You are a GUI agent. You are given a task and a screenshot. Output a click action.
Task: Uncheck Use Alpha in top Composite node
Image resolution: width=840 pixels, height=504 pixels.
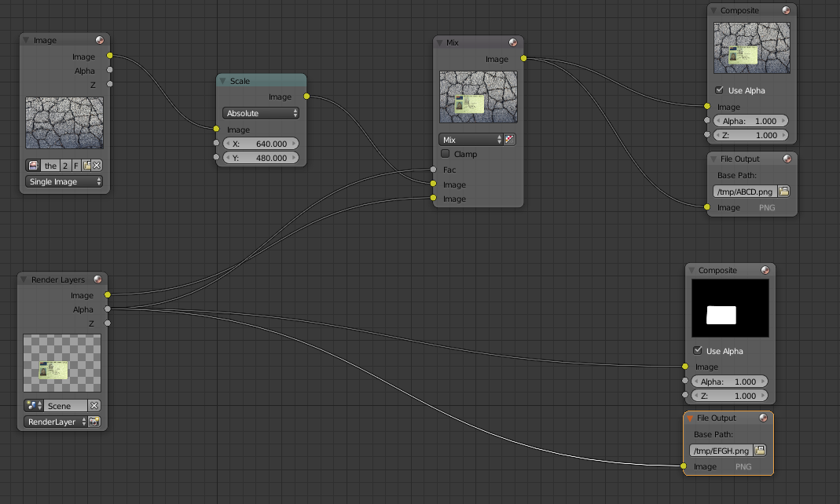(720, 89)
